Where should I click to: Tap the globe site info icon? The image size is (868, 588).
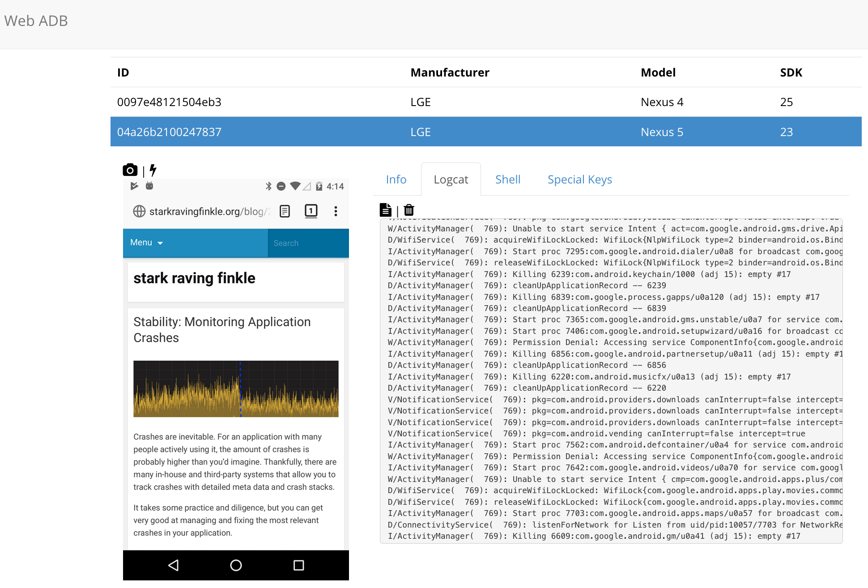coord(139,211)
